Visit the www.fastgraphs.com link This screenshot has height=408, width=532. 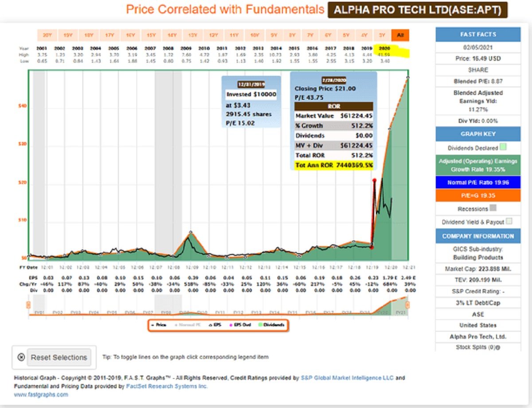[x=41, y=395]
